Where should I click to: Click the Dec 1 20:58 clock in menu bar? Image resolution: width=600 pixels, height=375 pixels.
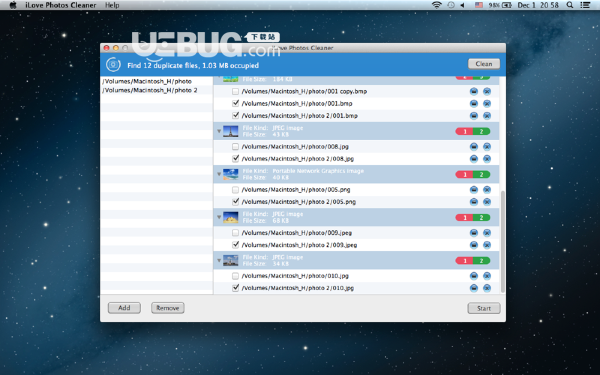pyautogui.click(x=538, y=5)
